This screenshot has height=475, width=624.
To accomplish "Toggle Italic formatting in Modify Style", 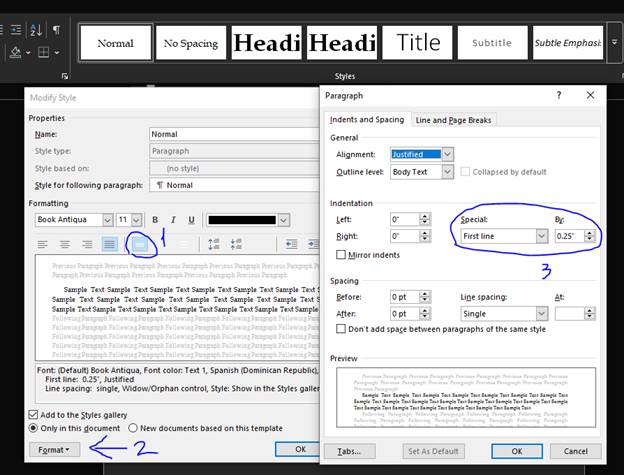I will (x=173, y=220).
